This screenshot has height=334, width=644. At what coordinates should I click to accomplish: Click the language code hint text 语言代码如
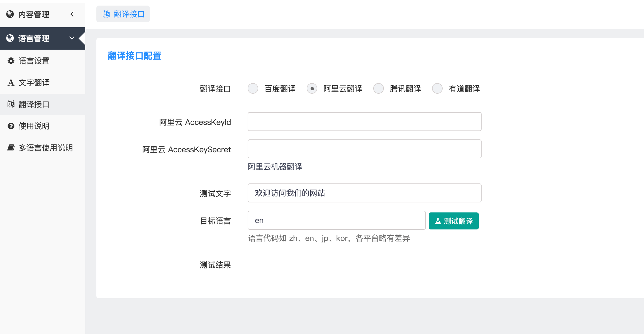point(329,238)
